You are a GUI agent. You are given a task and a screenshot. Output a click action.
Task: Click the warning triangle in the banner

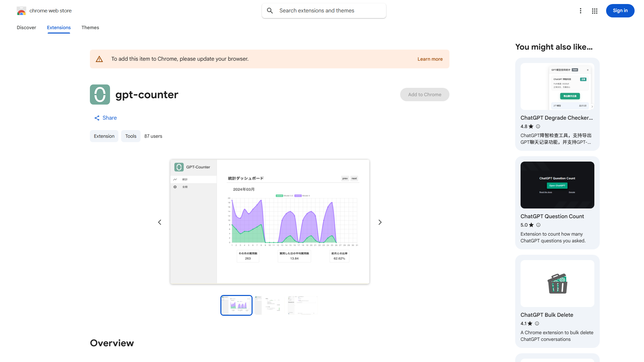pos(99,59)
